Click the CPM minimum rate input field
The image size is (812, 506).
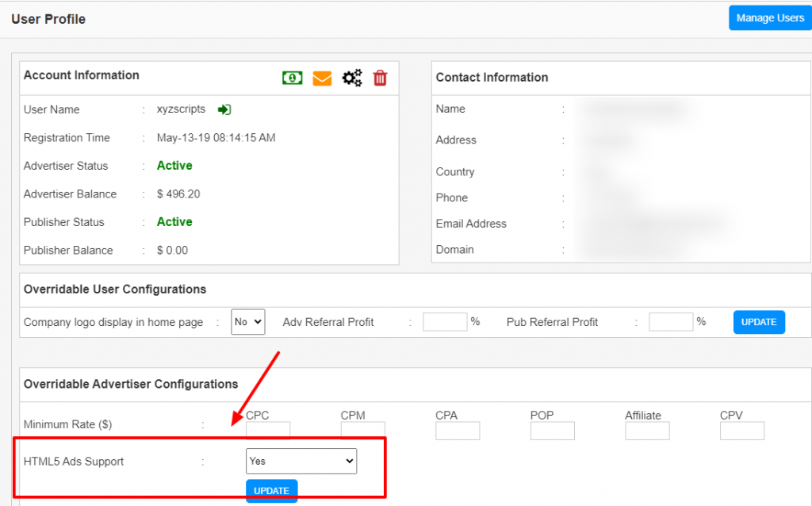(x=362, y=431)
